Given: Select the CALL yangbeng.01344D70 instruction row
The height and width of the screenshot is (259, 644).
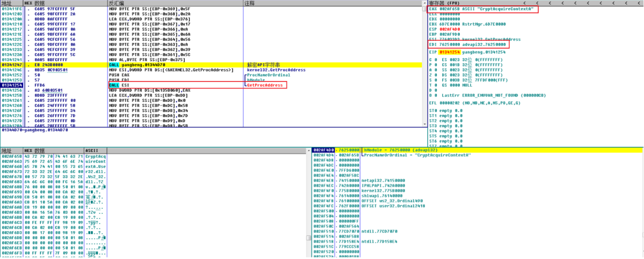Looking at the screenshot, I should pyautogui.click(x=209, y=64).
